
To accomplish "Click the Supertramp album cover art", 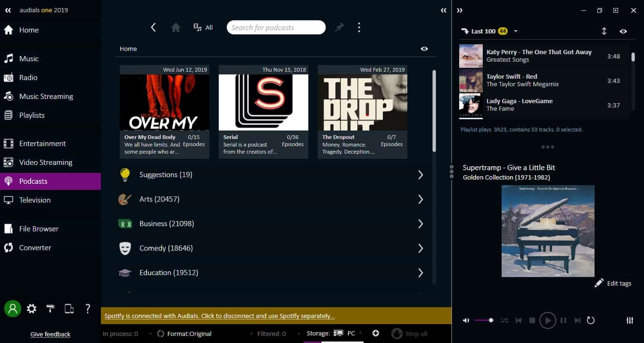I will pos(548,231).
